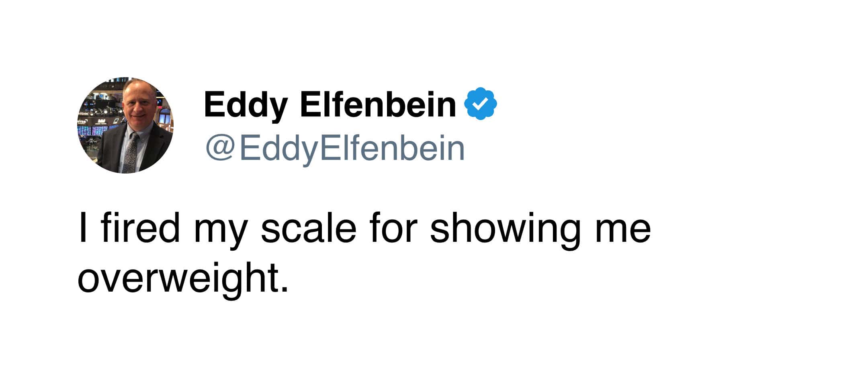Click the period after "overweight"
This screenshot has height=380, width=868.
coord(285,289)
